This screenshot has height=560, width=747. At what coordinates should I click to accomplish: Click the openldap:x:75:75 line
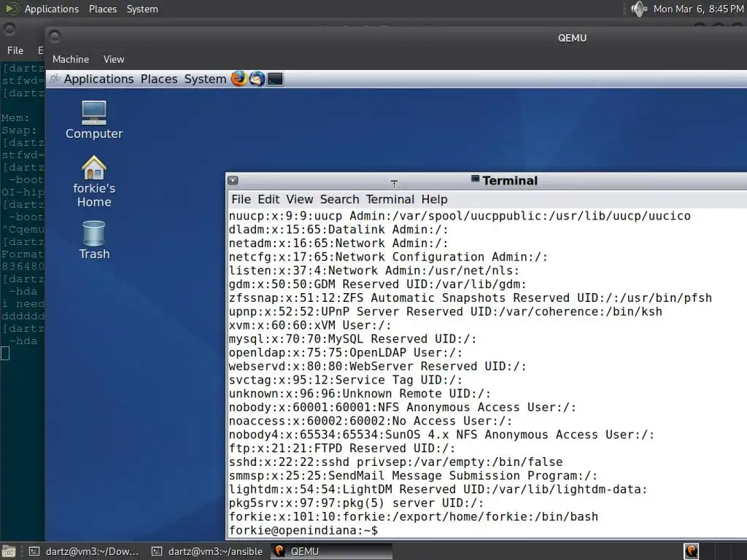coord(345,353)
